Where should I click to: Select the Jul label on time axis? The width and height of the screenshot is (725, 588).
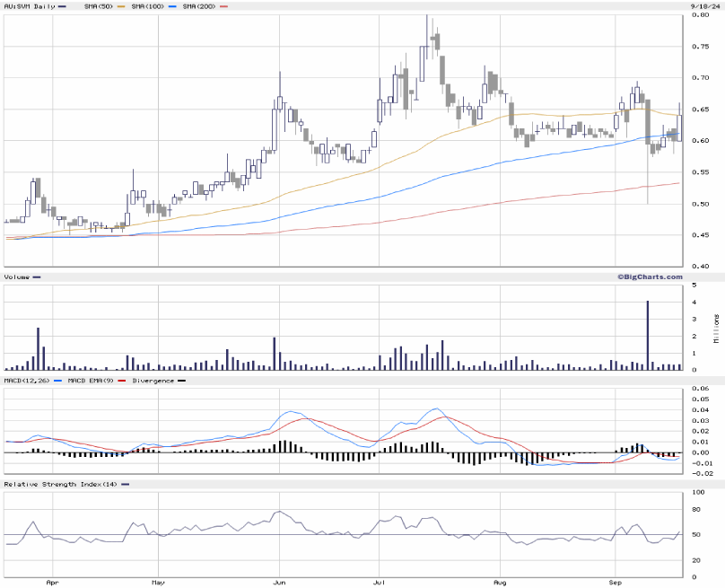coord(380,583)
